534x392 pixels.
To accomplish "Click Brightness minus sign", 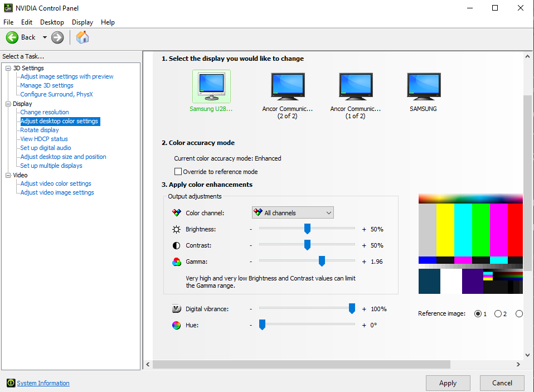I will (251, 229).
